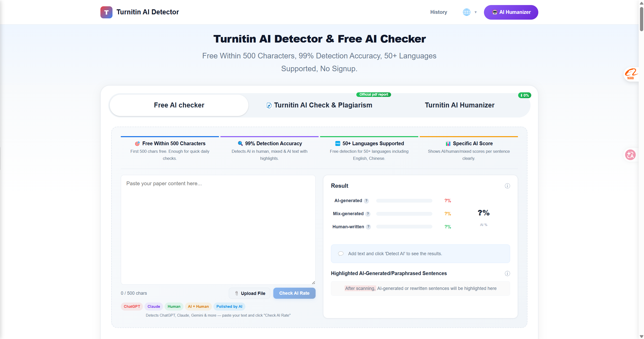Click the info icon next to Result
This screenshot has width=644, height=339.
pos(507,186)
